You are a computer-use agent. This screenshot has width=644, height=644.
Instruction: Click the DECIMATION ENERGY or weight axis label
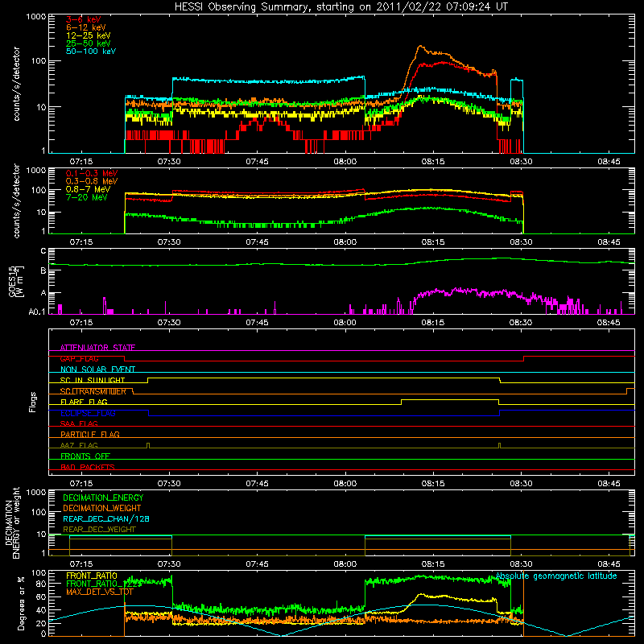[x=12, y=522]
